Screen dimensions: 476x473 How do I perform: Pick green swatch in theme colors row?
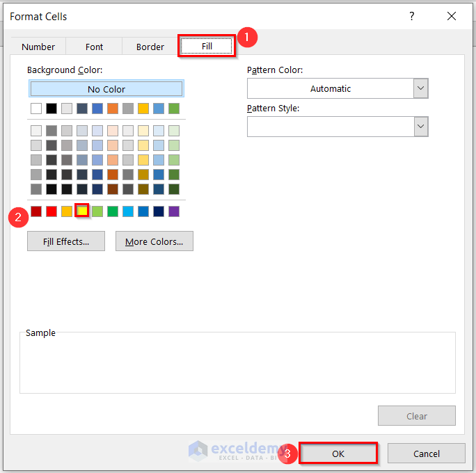pyautogui.click(x=174, y=109)
